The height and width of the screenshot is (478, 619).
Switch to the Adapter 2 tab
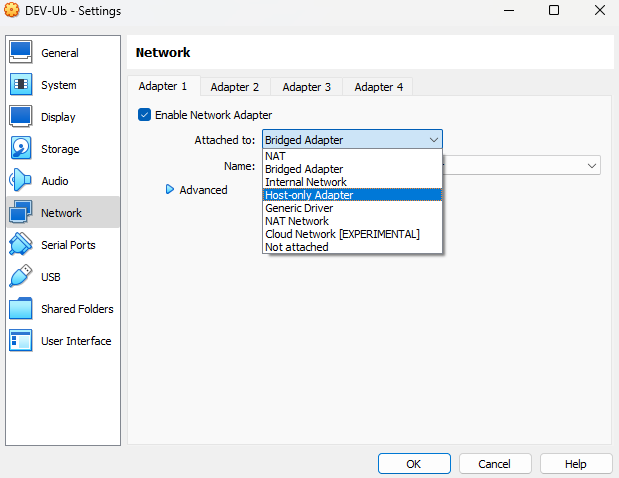coord(235,87)
